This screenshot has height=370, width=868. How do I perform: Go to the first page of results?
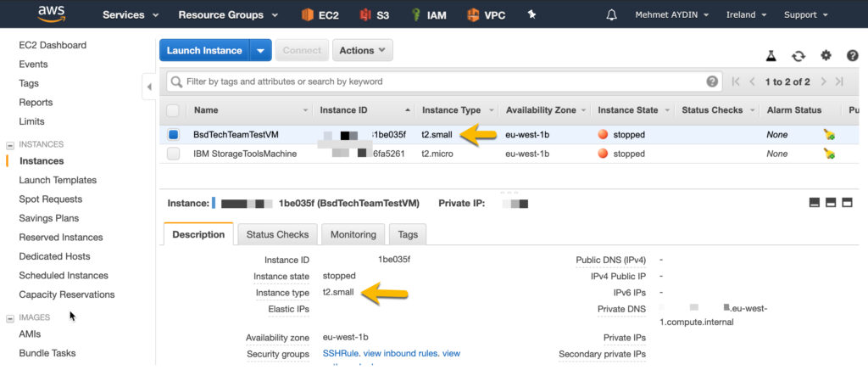pyautogui.click(x=736, y=82)
